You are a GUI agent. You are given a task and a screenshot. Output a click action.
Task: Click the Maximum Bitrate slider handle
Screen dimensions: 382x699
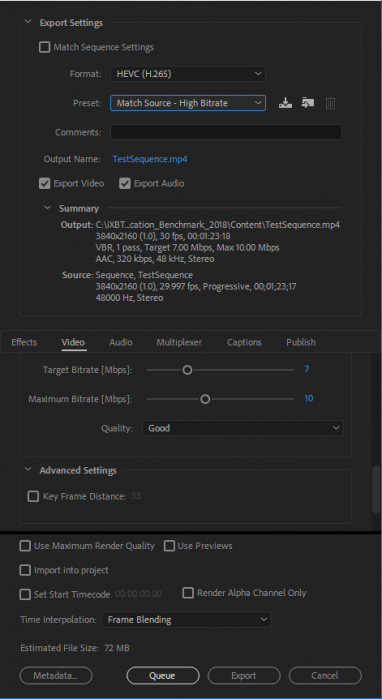click(x=205, y=399)
